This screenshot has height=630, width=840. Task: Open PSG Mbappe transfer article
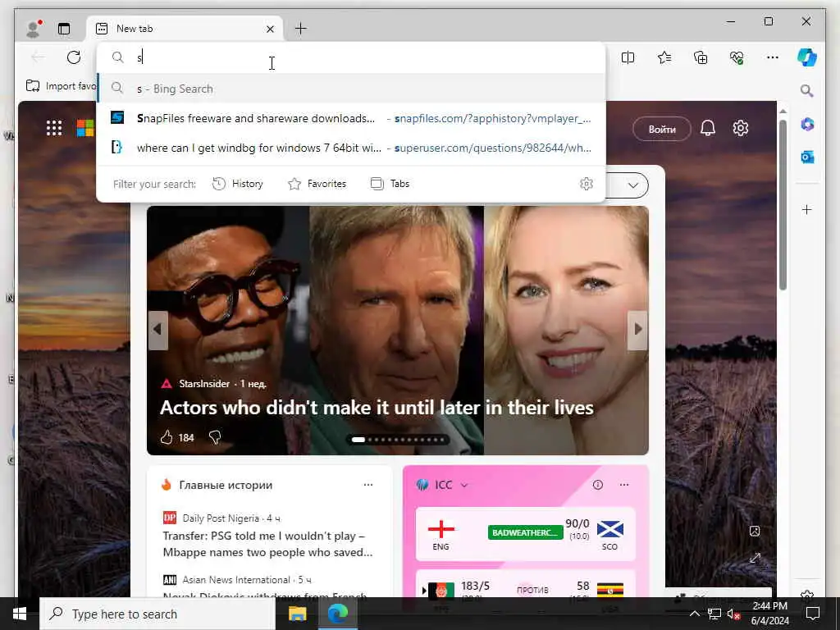[x=268, y=544]
